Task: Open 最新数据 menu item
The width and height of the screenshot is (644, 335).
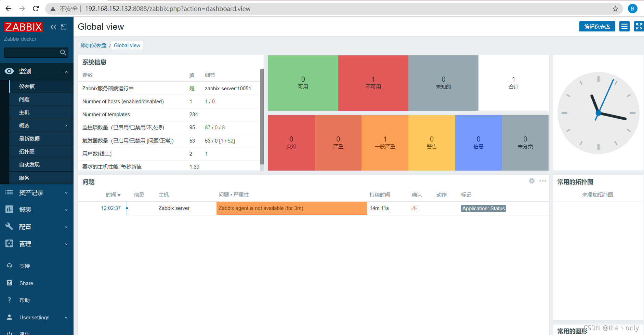Action: pyautogui.click(x=41, y=138)
